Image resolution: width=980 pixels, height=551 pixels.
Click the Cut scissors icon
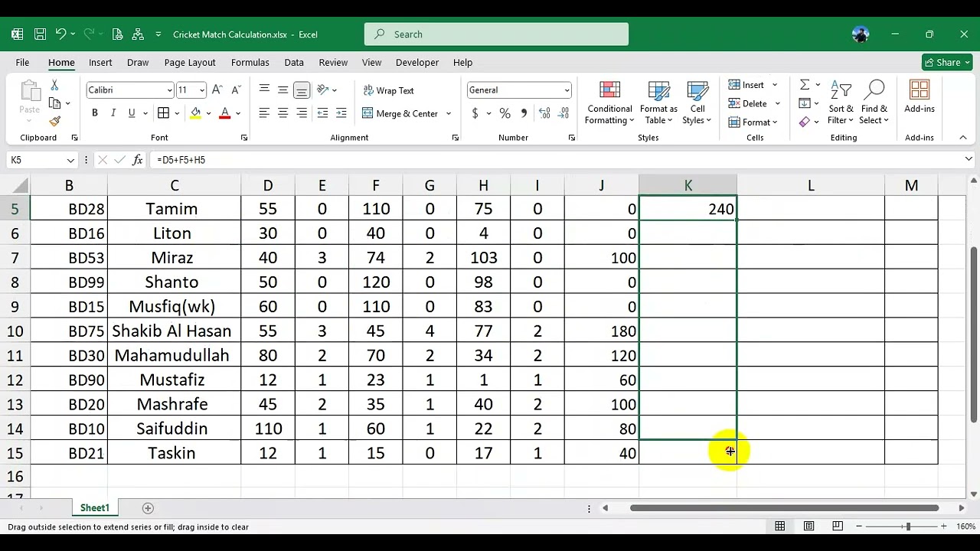pos(54,85)
